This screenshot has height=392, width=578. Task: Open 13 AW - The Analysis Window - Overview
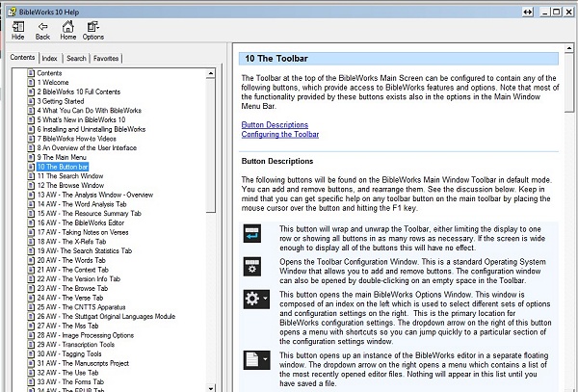click(95, 195)
